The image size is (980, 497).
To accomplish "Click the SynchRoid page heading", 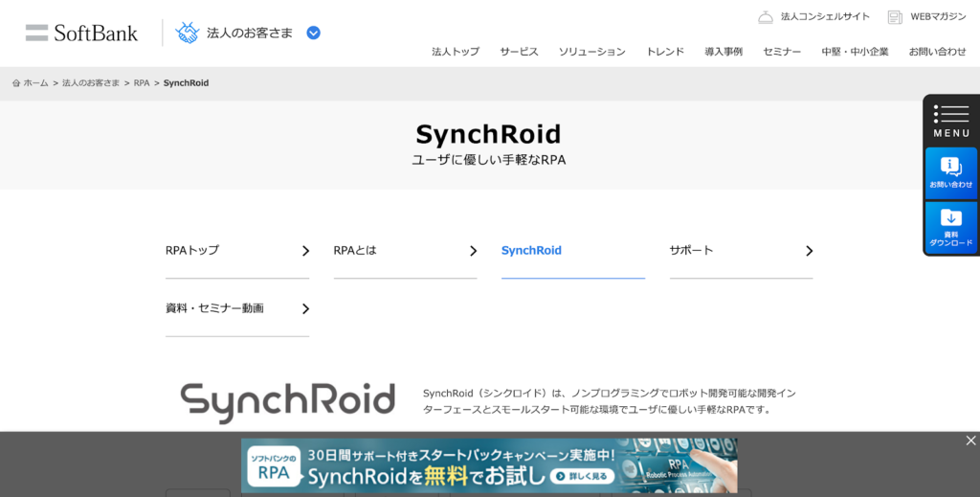I will click(x=489, y=134).
